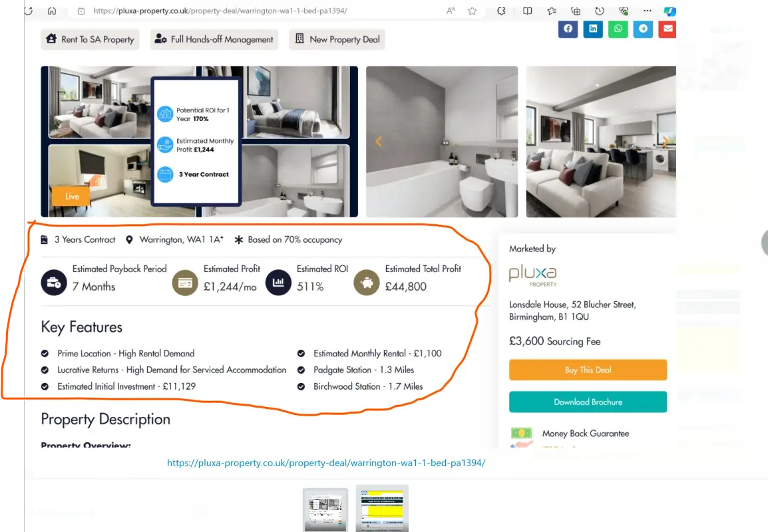Select the yellow spreadsheet thumbnail
The height and width of the screenshot is (532, 768).
tap(382, 508)
